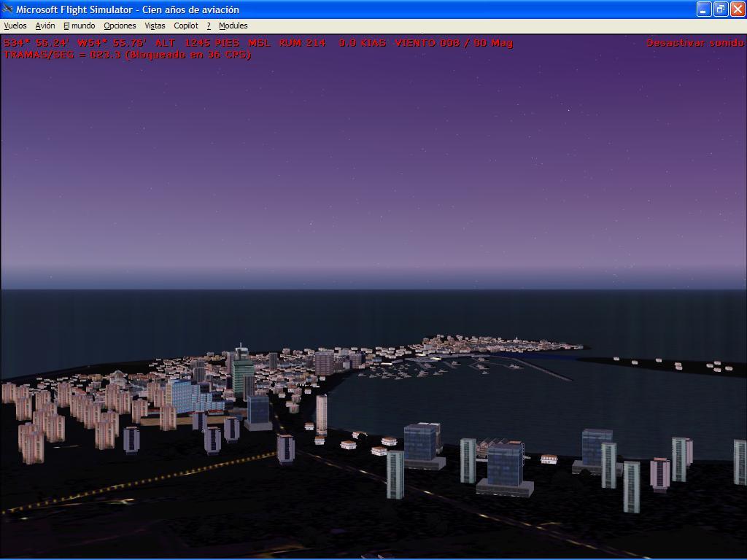Open the Copilot menu

(186, 26)
